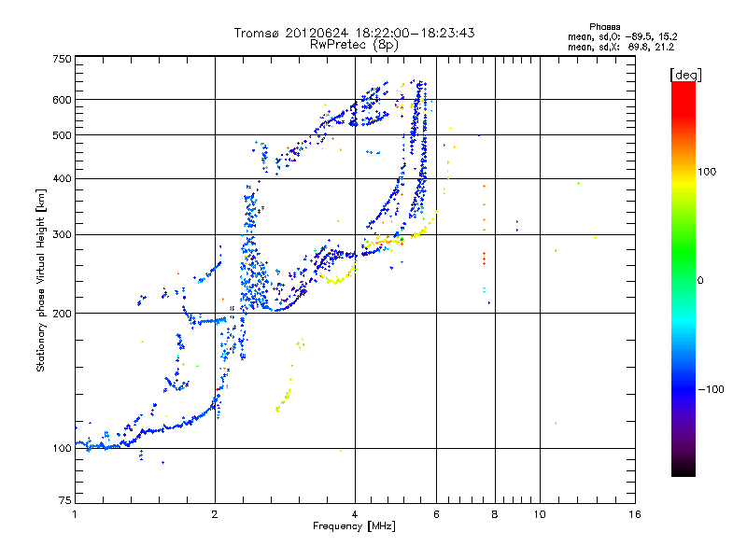
Task: Click the x-axis tick label '8'
Action: pos(495,514)
